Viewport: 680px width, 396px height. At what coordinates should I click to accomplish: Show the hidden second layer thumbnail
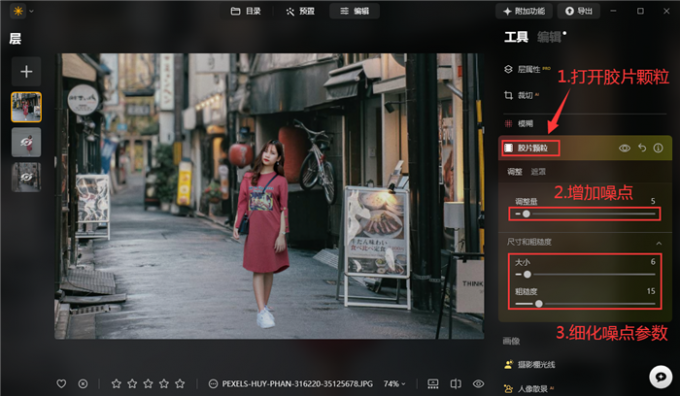pos(26,142)
